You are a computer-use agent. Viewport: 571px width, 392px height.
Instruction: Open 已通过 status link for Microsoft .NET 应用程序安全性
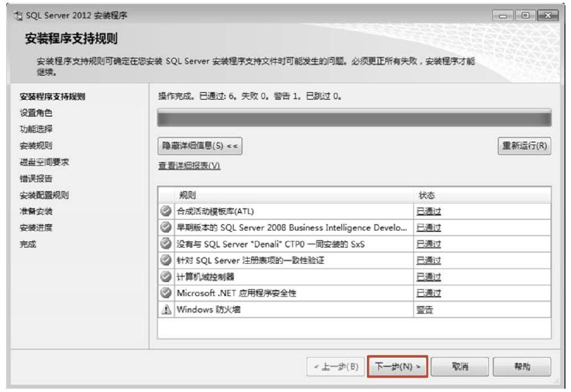pos(429,293)
